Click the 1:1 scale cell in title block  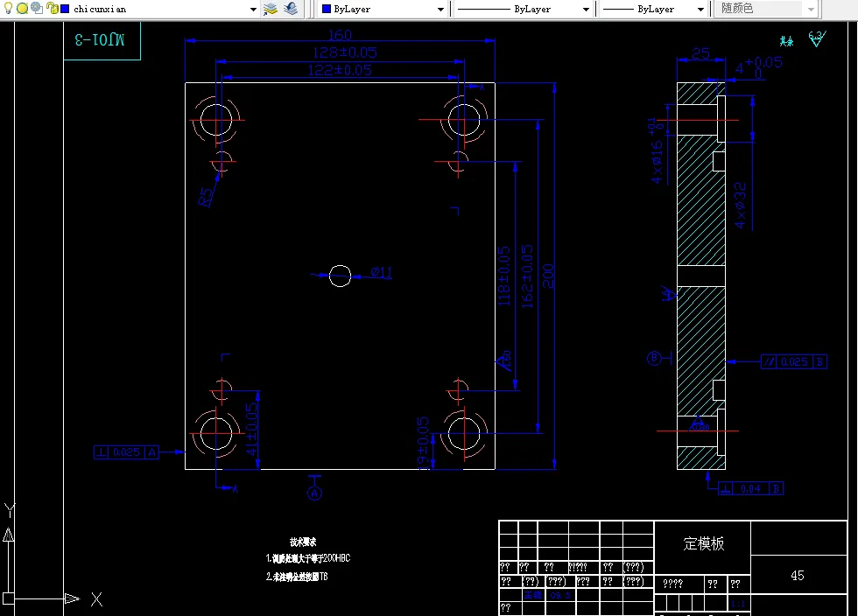tap(737, 604)
